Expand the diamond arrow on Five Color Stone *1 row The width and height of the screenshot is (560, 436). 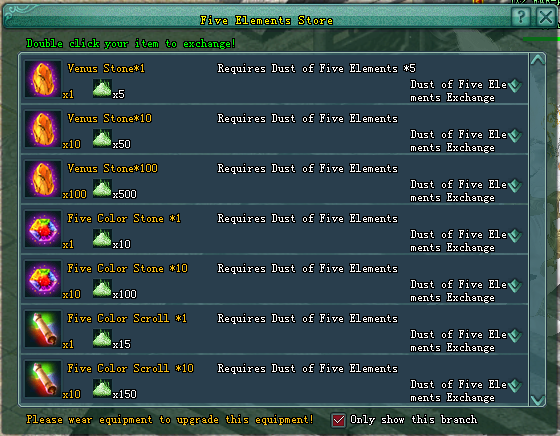pos(515,236)
